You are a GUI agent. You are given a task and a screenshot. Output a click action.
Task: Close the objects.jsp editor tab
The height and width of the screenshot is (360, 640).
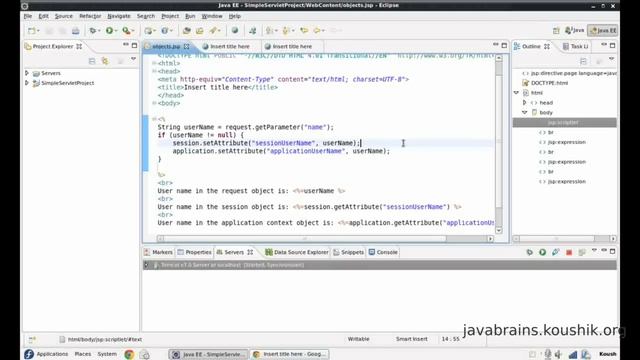(x=187, y=47)
